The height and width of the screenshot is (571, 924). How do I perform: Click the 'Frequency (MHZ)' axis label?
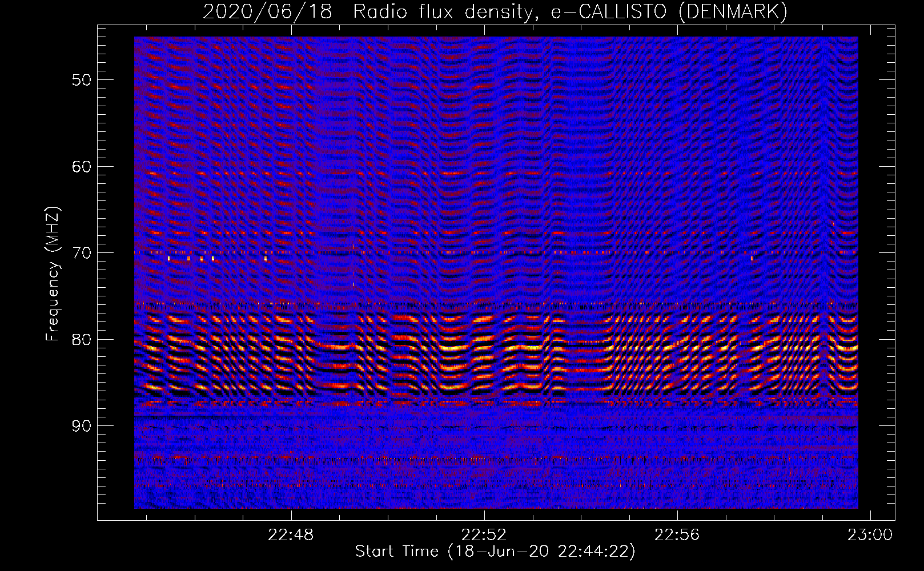click(53, 274)
